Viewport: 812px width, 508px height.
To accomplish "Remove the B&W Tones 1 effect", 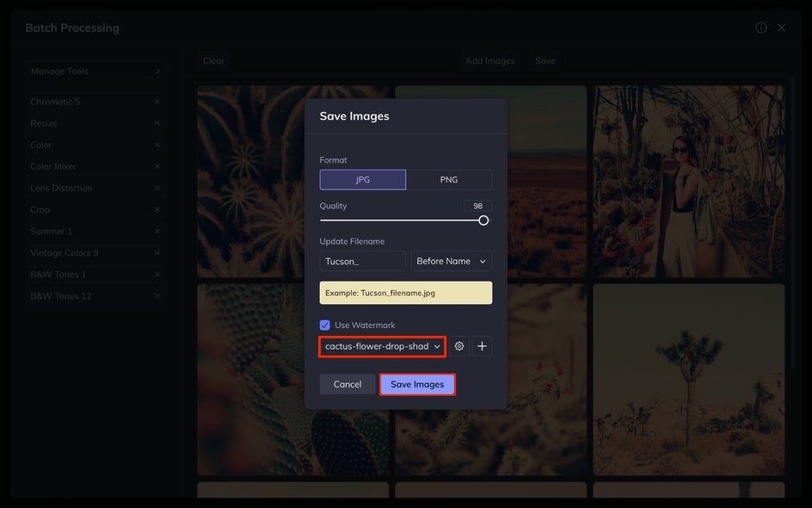I will (157, 274).
